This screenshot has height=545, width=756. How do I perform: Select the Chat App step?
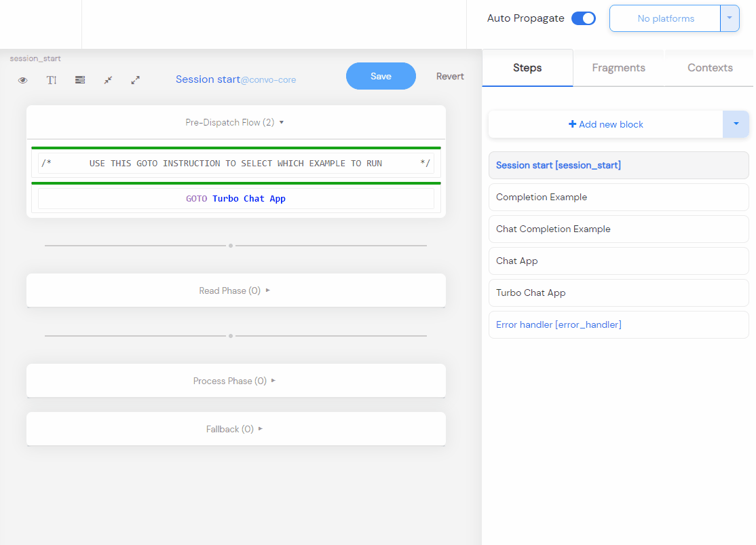(x=619, y=261)
